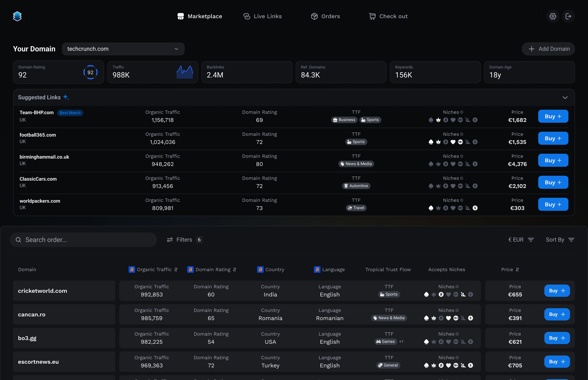This screenshot has height=380, width=588.
Task: Click the Domain Rating 92 circular gauge
Action: (90, 72)
